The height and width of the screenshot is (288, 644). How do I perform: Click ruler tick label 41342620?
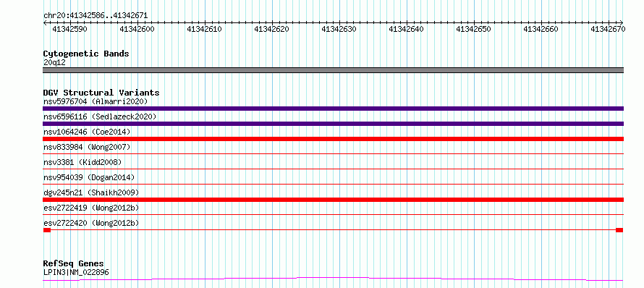point(271,29)
